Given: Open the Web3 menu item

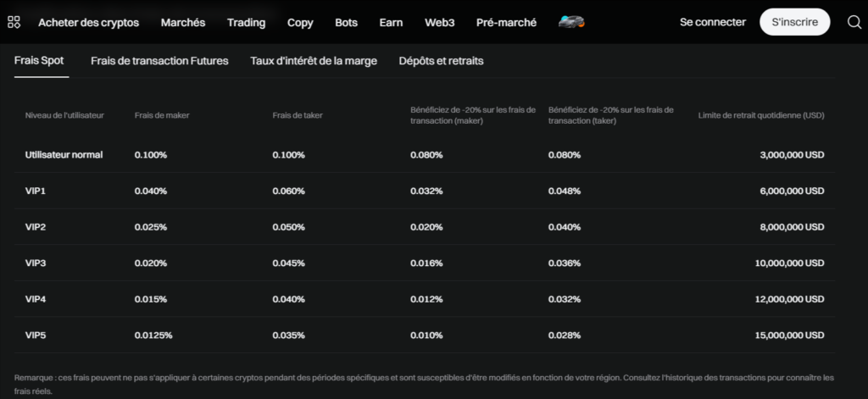Looking at the screenshot, I should 439,22.
